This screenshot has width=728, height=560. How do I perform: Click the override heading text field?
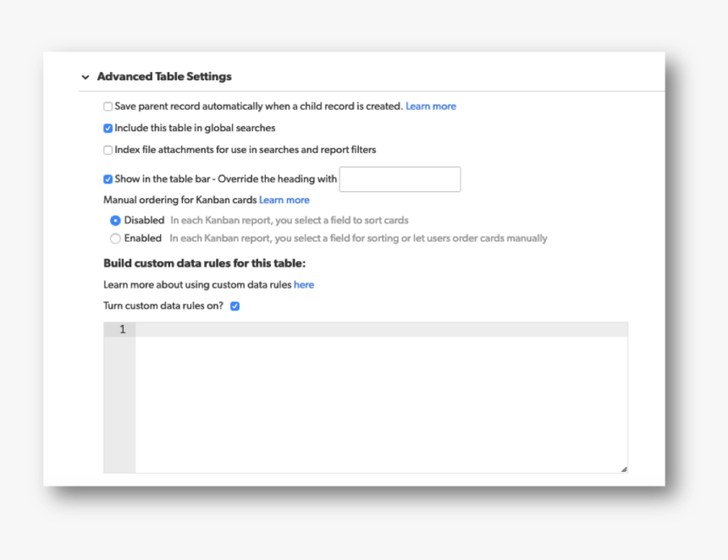pos(400,179)
